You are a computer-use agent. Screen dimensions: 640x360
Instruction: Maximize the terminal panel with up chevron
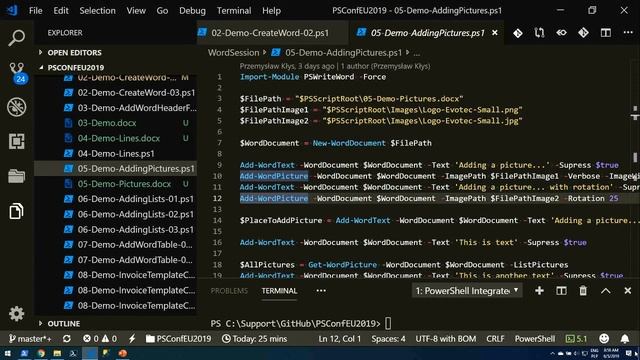606,291
